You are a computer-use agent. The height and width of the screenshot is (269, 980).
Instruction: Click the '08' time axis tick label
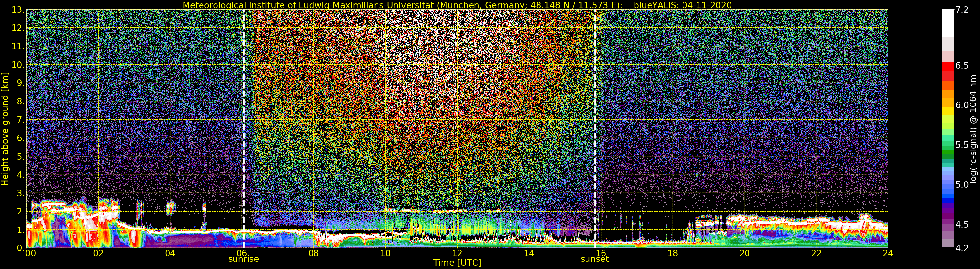[x=313, y=253]
